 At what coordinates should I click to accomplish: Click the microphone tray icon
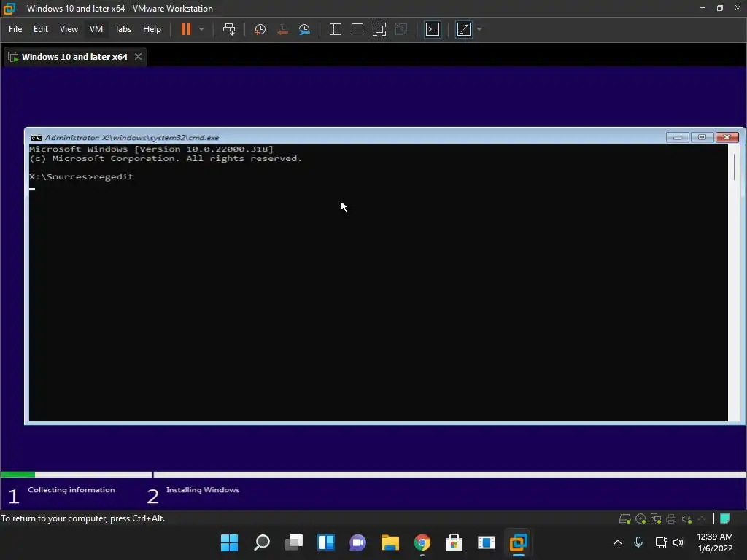[x=638, y=542]
